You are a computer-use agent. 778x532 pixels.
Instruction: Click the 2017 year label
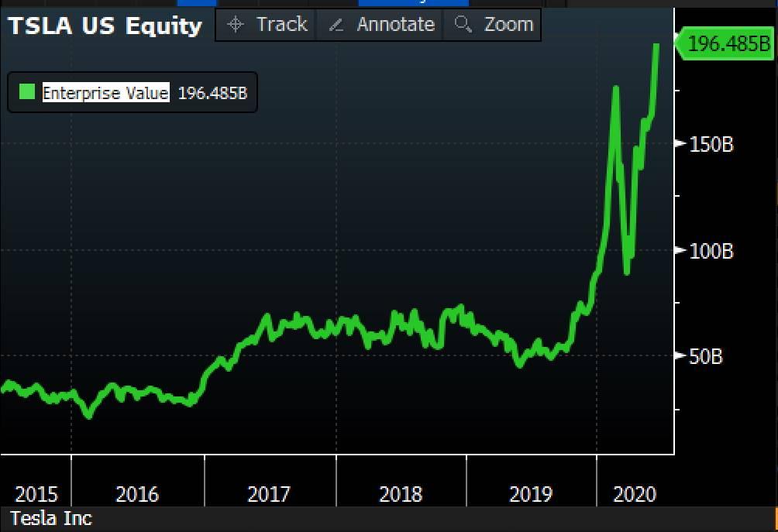click(269, 494)
